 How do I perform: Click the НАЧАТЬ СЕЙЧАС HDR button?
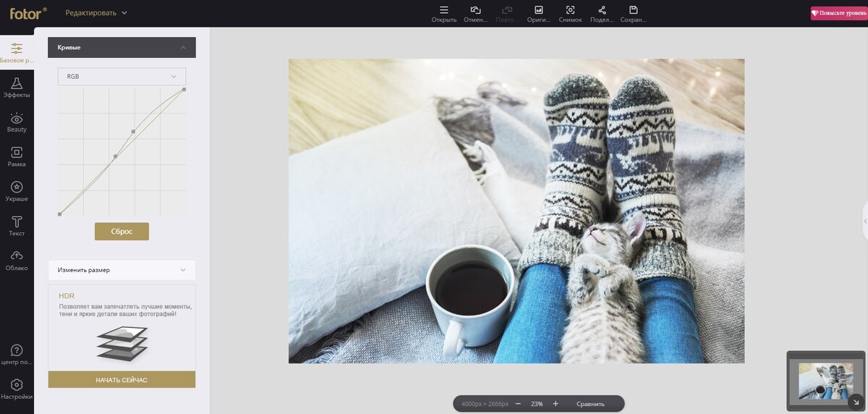click(x=122, y=380)
